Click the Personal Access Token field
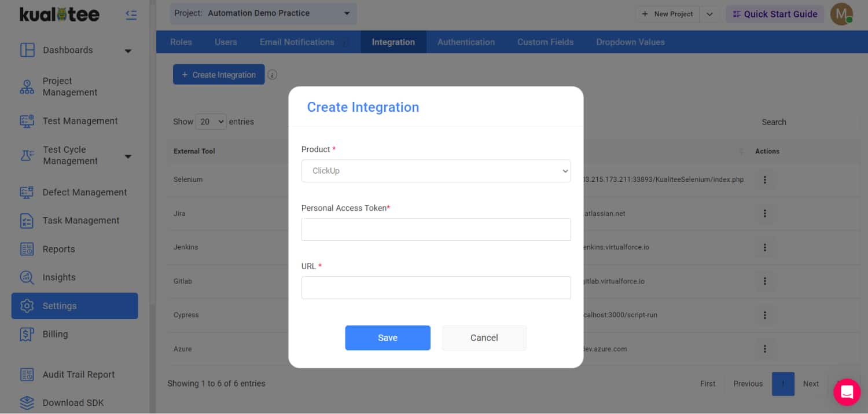868x414 pixels. coord(436,229)
